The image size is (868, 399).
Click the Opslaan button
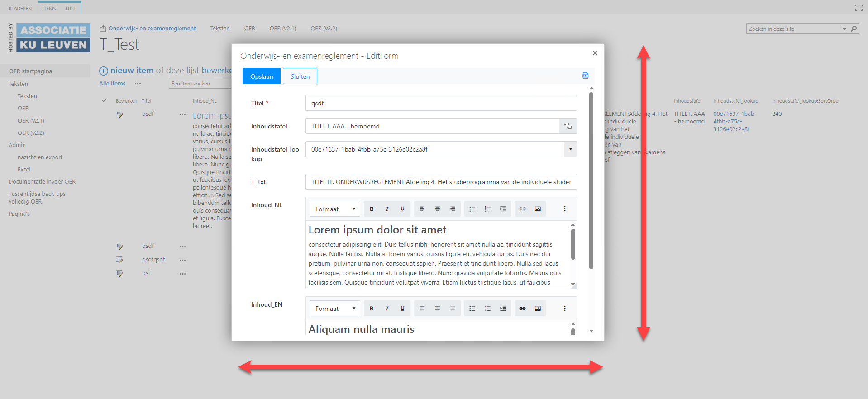262,76
